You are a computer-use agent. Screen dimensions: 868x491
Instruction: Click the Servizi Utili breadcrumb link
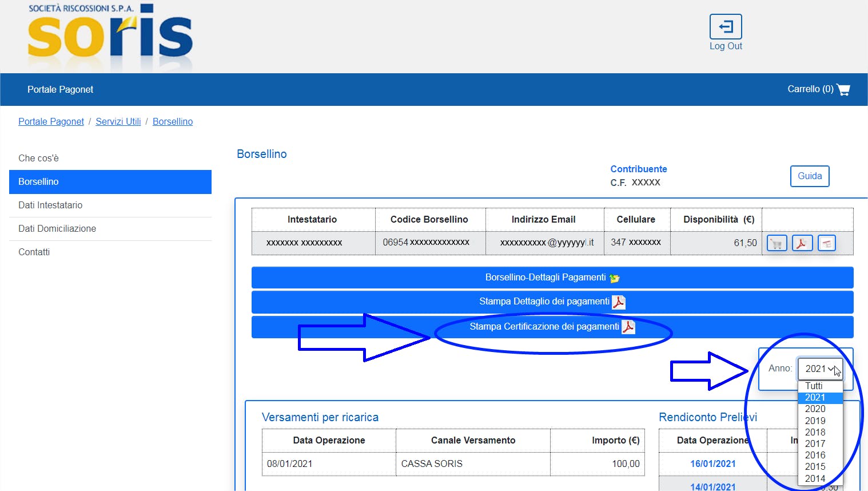(118, 121)
